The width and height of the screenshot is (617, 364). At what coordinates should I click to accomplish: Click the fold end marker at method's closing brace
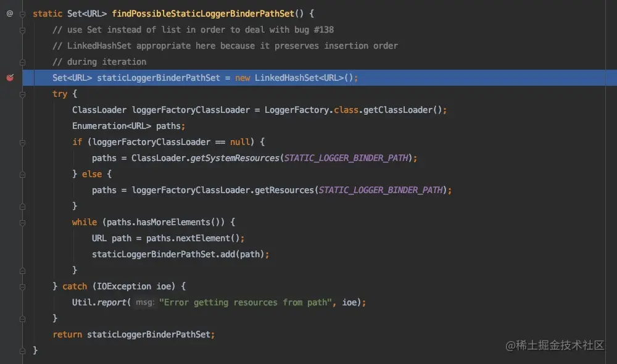click(22, 350)
